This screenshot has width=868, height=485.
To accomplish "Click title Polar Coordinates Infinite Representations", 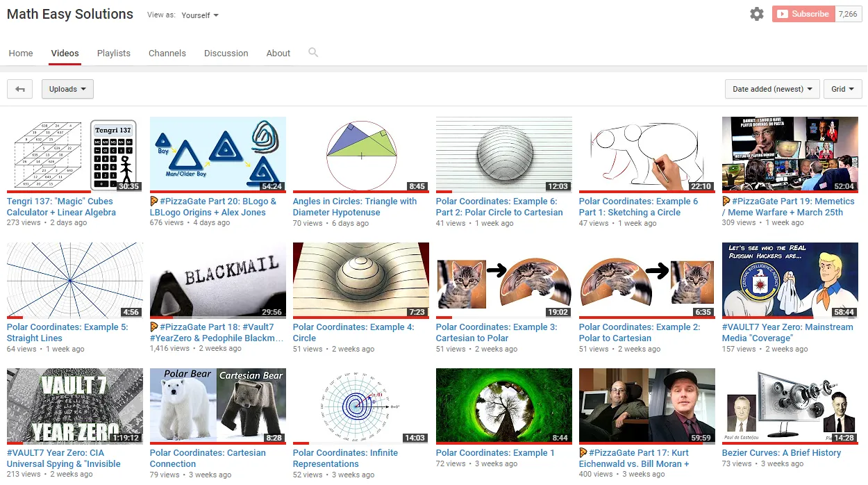I will tap(345, 459).
